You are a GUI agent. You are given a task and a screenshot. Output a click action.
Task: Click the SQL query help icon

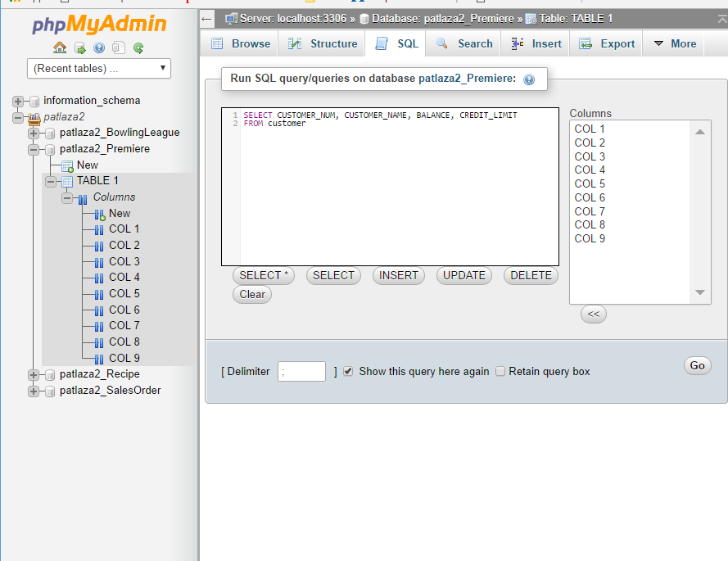pyautogui.click(x=529, y=79)
